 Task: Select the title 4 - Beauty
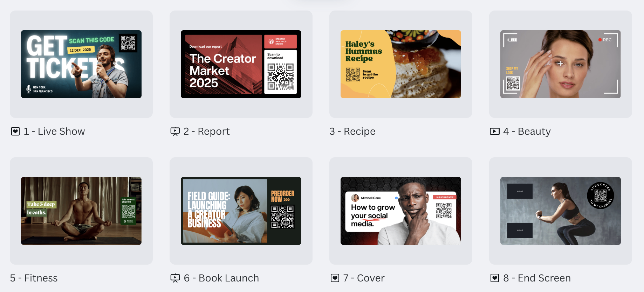[x=527, y=132]
